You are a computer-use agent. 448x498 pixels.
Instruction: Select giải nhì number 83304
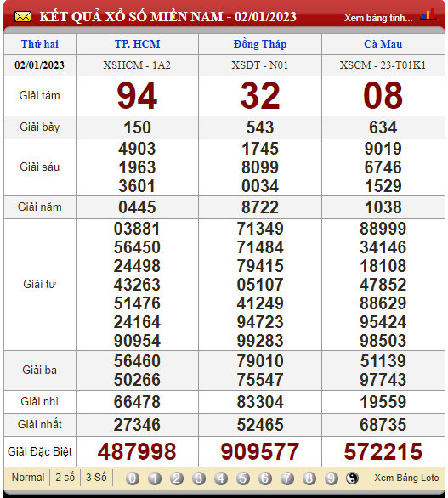(x=260, y=402)
